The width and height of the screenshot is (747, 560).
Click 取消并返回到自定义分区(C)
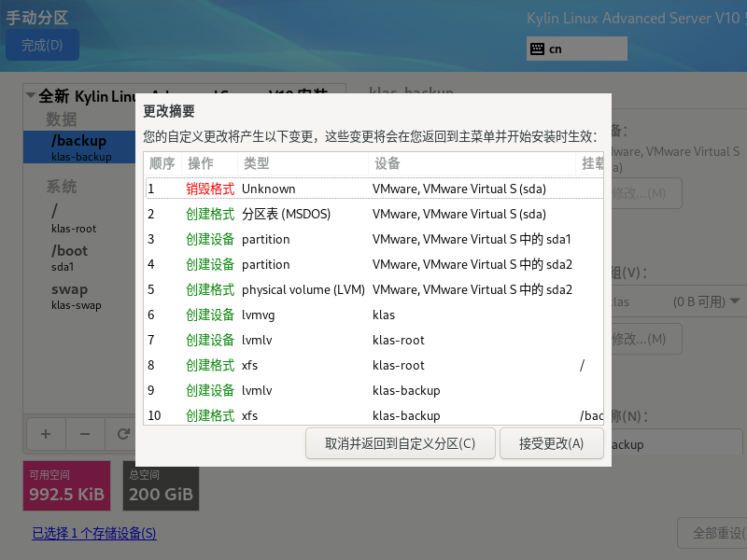(400, 443)
